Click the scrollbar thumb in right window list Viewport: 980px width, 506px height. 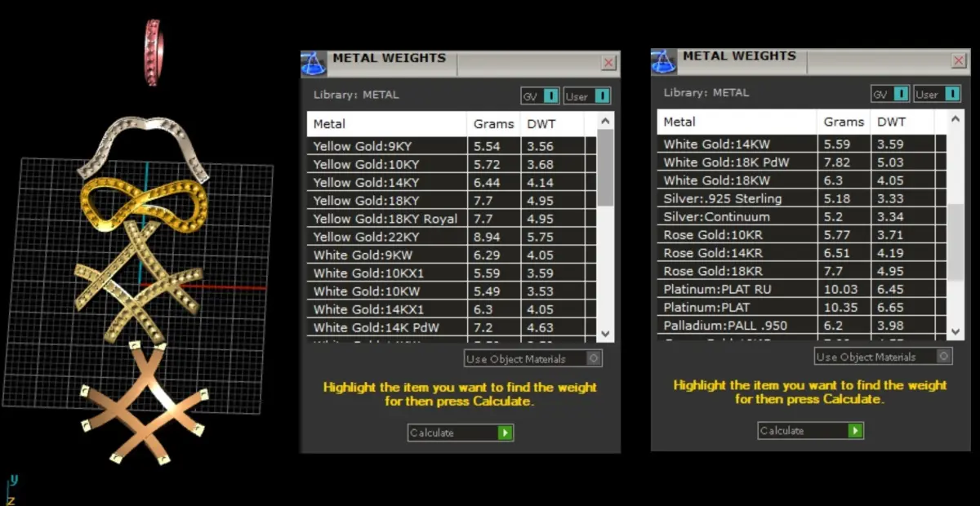[x=955, y=243]
